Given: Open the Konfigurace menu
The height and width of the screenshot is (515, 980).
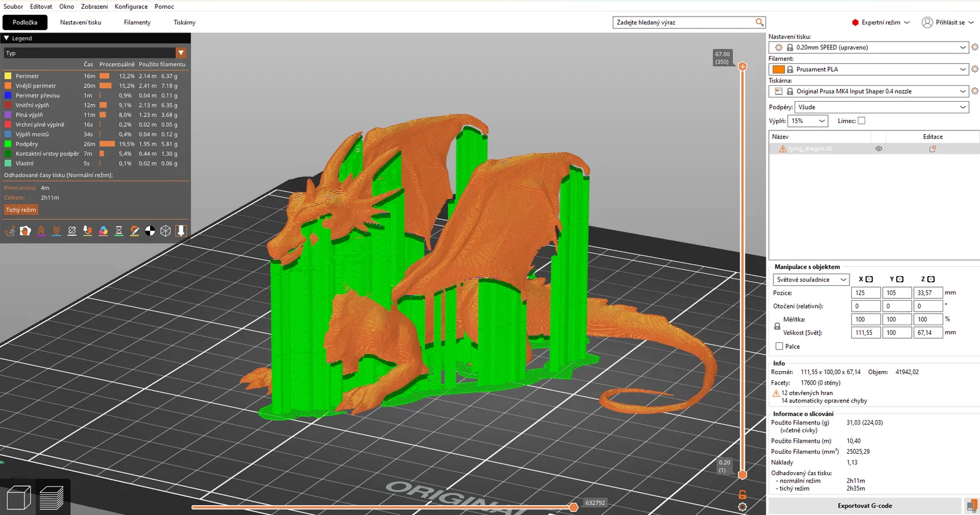Looking at the screenshot, I should pyautogui.click(x=131, y=7).
